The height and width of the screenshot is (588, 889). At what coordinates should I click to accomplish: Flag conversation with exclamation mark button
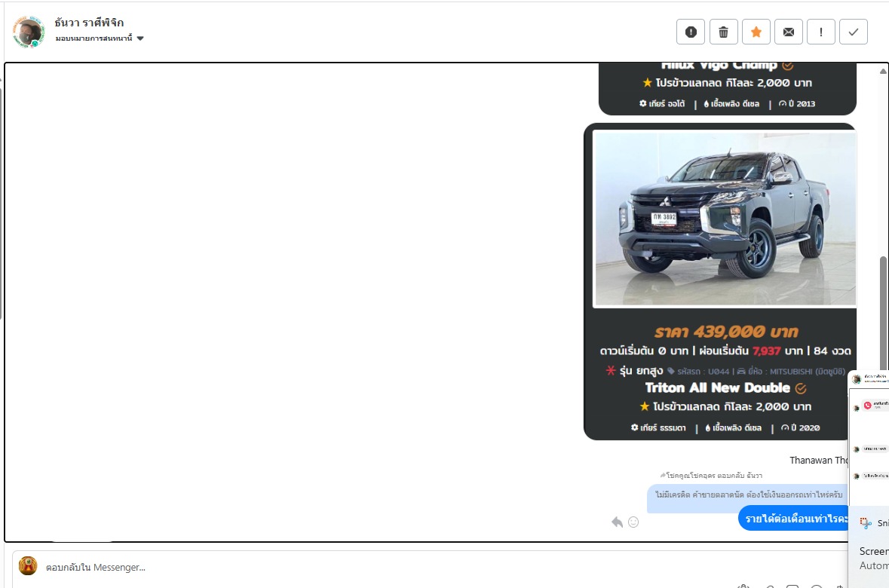coord(821,32)
